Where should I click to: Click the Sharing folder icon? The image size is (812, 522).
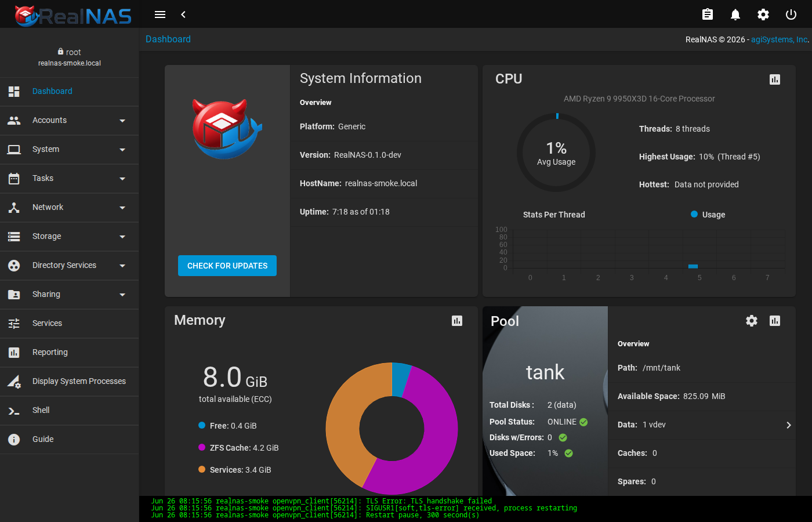click(x=14, y=295)
